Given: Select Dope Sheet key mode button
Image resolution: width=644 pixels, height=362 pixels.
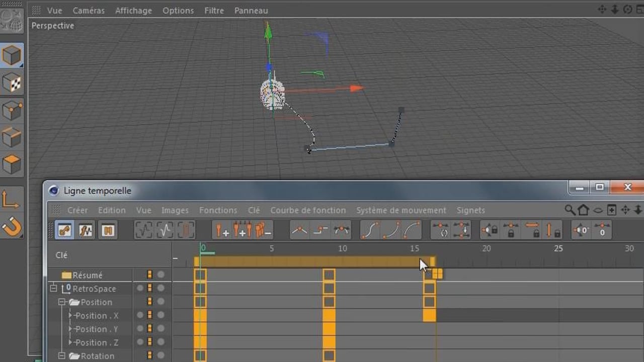Looking at the screenshot, I should pos(64,230).
